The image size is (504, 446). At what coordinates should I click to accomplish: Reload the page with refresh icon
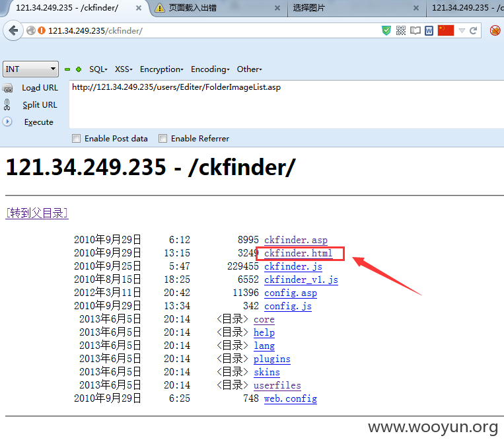point(473,31)
